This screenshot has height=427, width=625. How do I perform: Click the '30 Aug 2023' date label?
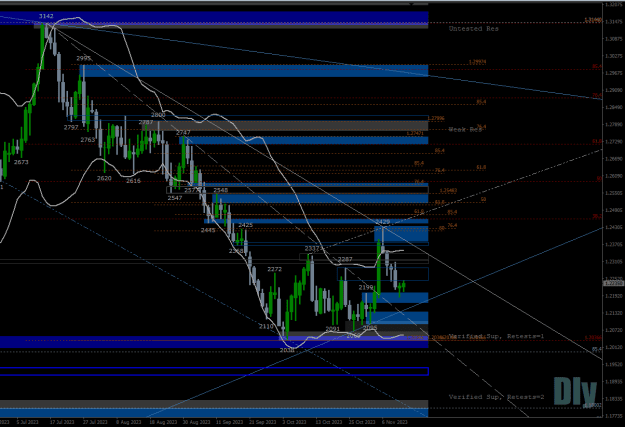pos(196,422)
